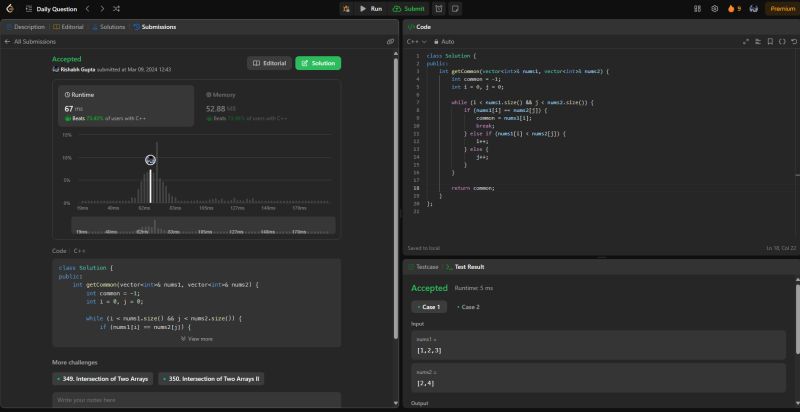Open the C++ language dropdown
This screenshot has width=800, height=412.
[414, 42]
